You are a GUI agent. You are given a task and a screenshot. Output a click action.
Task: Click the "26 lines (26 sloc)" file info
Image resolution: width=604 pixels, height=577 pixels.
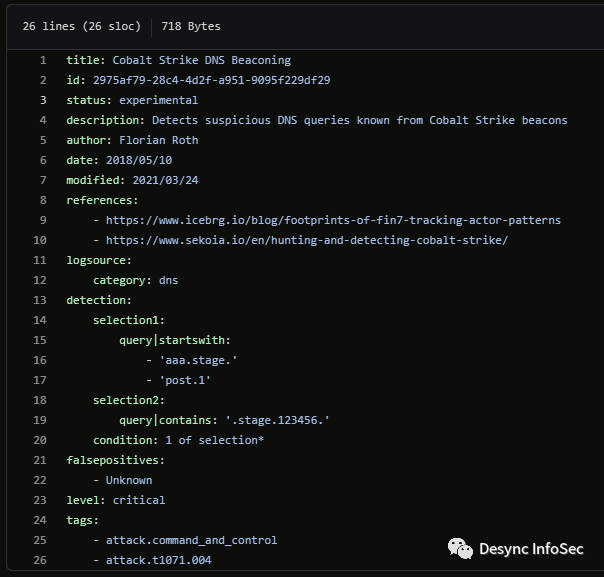(82, 26)
